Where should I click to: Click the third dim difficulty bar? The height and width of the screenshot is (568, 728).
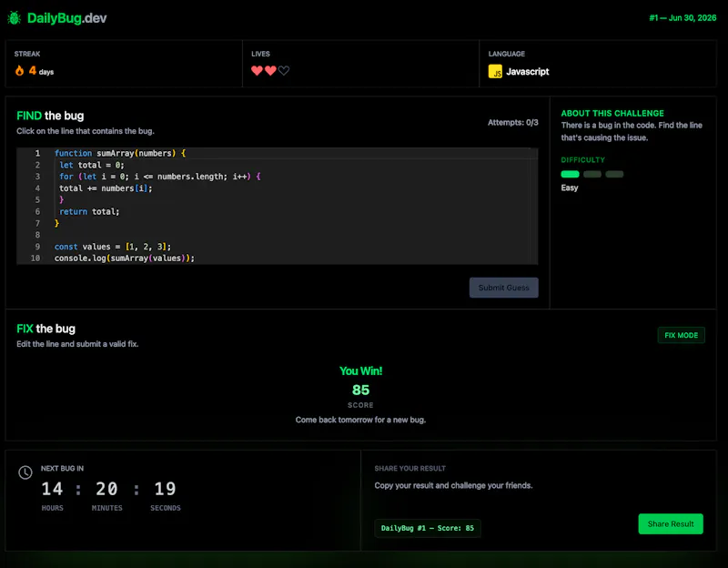coord(614,174)
